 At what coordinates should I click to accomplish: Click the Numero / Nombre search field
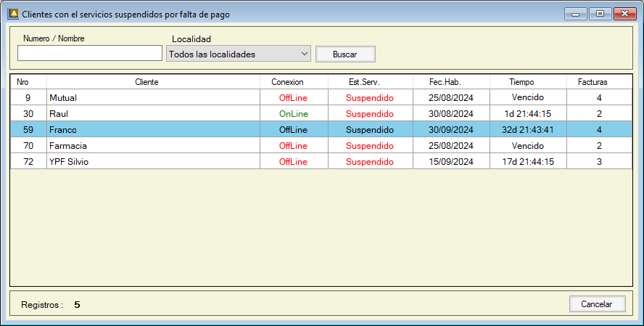(x=90, y=53)
